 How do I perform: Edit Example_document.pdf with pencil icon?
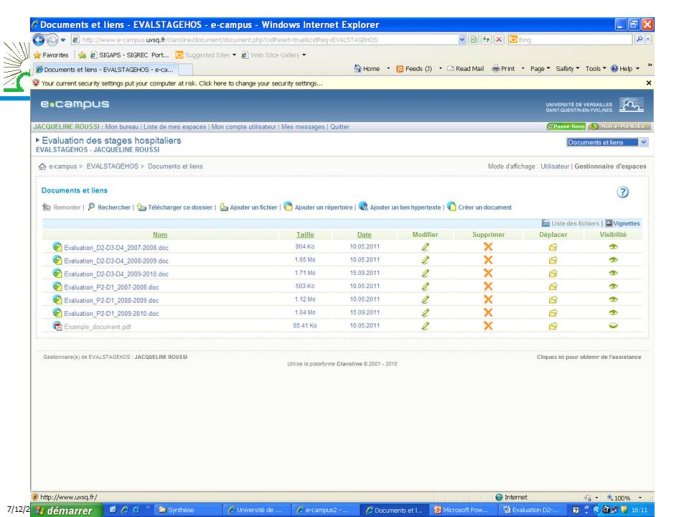pos(425,326)
